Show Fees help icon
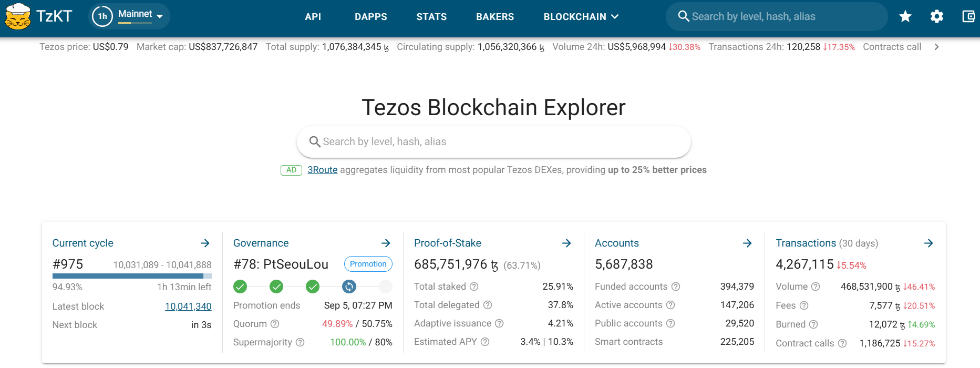 tap(804, 305)
